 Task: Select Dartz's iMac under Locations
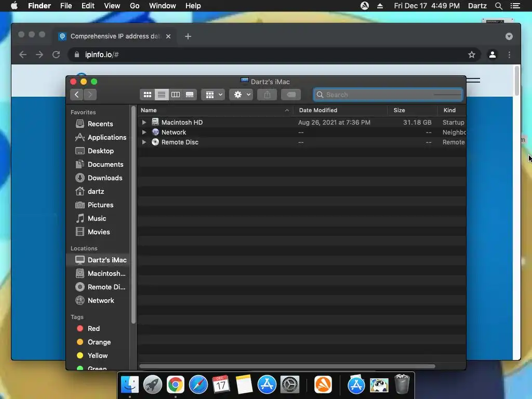(98, 260)
